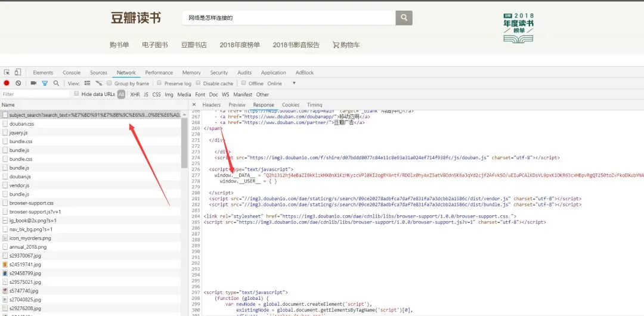This screenshot has height=316, width=644.
Task: Close the request details panel
Action: coord(194,105)
